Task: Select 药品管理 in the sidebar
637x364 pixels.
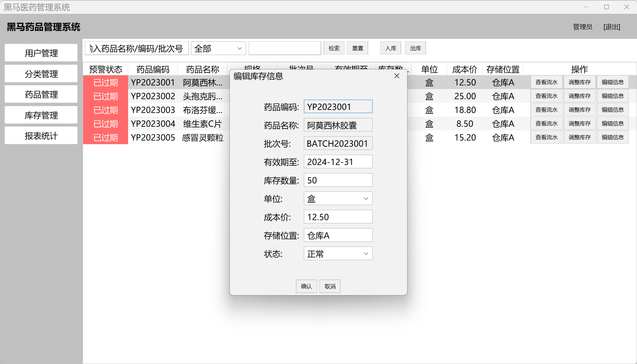Action: pos(41,95)
